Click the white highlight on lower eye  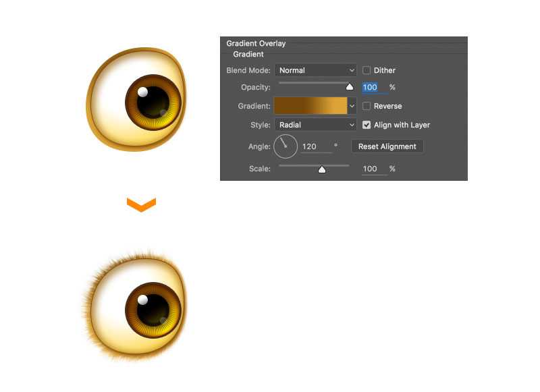[x=142, y=300]
